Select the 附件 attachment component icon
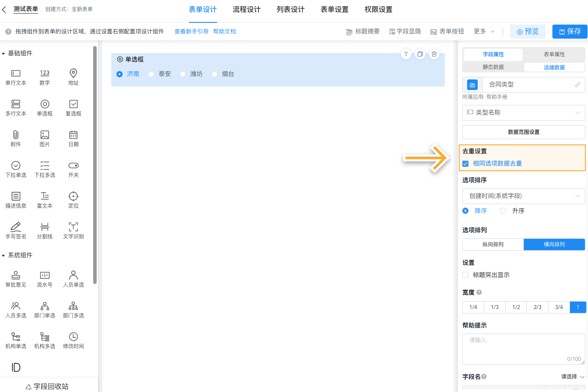Screen dimensions: 588x392 pos(16,138)
